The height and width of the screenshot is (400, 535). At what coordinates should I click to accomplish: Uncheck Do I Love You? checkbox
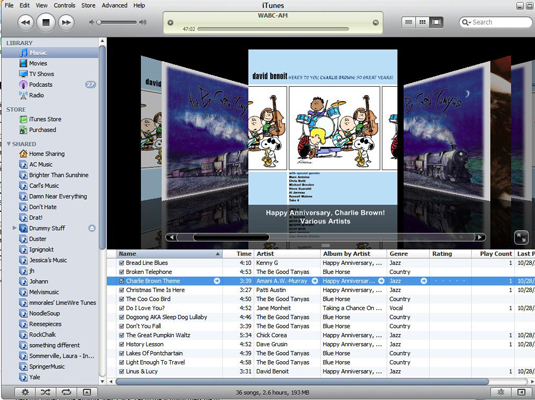121,308
